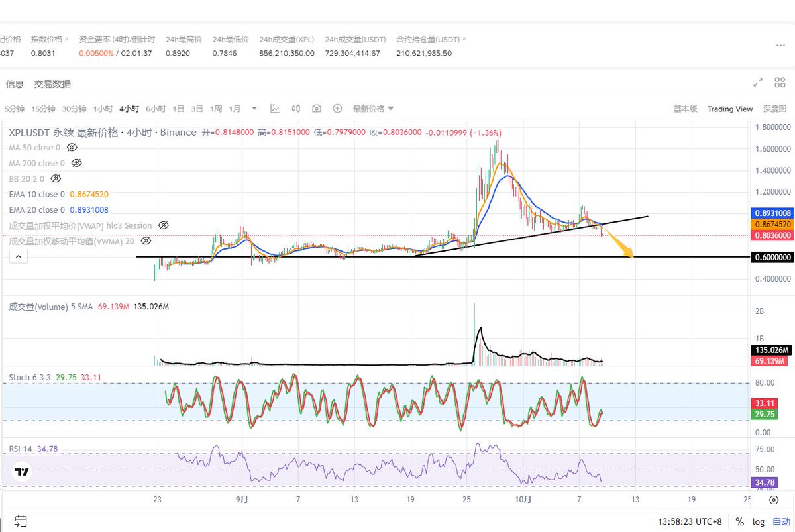Expand chart to fullscreen with arrows icon
This screenshot has height=532, width=795.
coord(759,83)
